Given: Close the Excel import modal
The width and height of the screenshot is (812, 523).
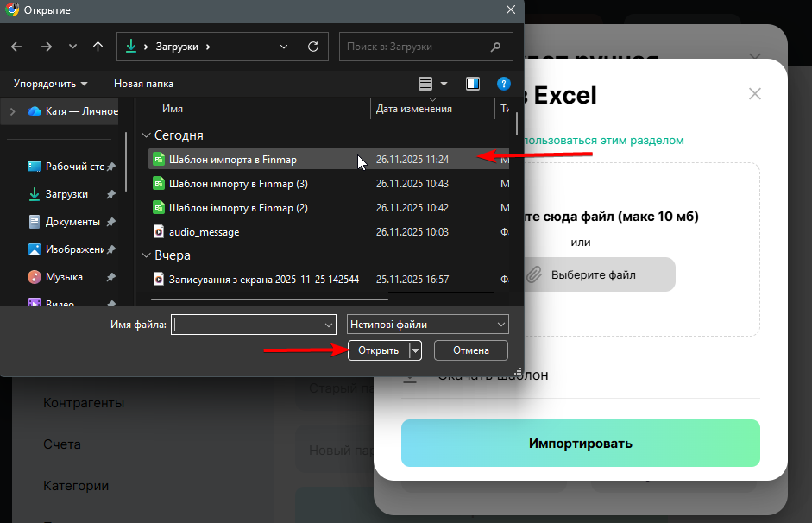Looking at the screenshot, I should (755, 94).
